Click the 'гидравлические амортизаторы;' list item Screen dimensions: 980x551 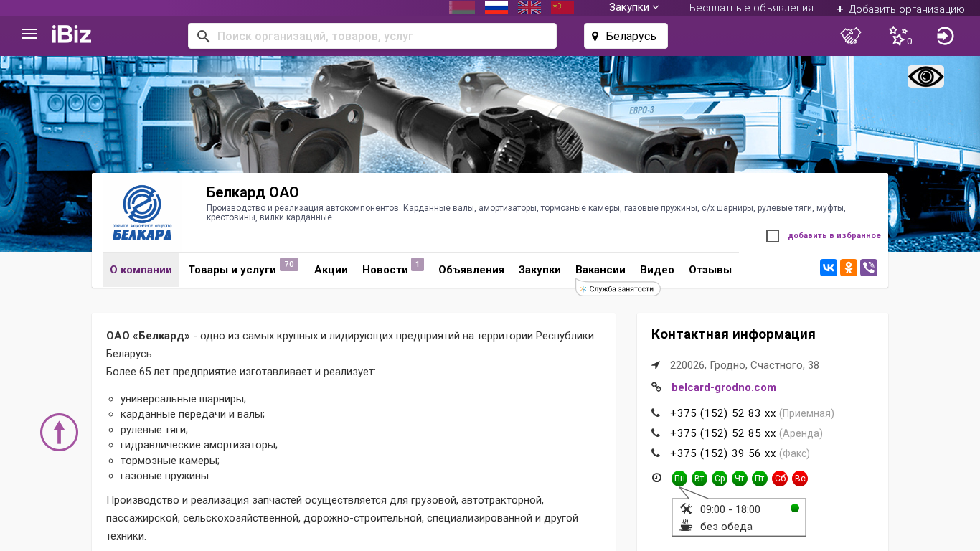199,445
